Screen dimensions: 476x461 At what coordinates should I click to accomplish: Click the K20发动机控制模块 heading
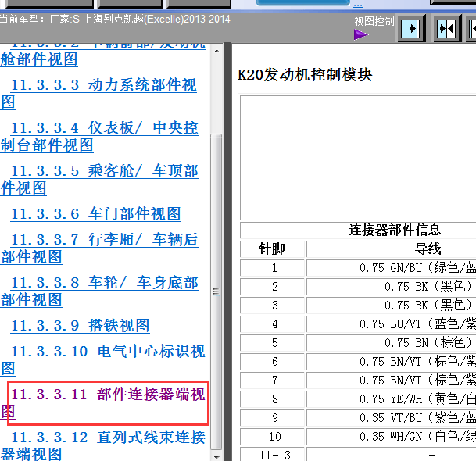click(305, 75)
